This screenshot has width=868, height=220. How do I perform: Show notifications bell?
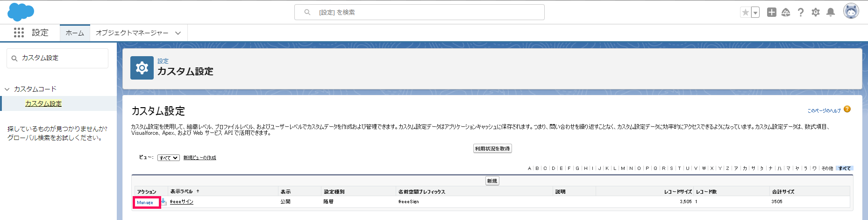[x=831, y=13]
